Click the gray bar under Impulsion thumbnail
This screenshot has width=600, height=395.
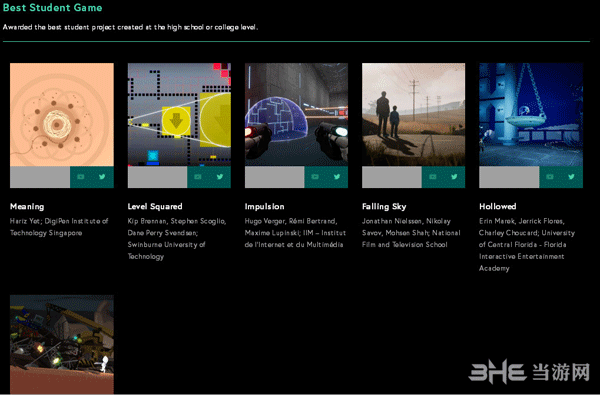[275, 177]
